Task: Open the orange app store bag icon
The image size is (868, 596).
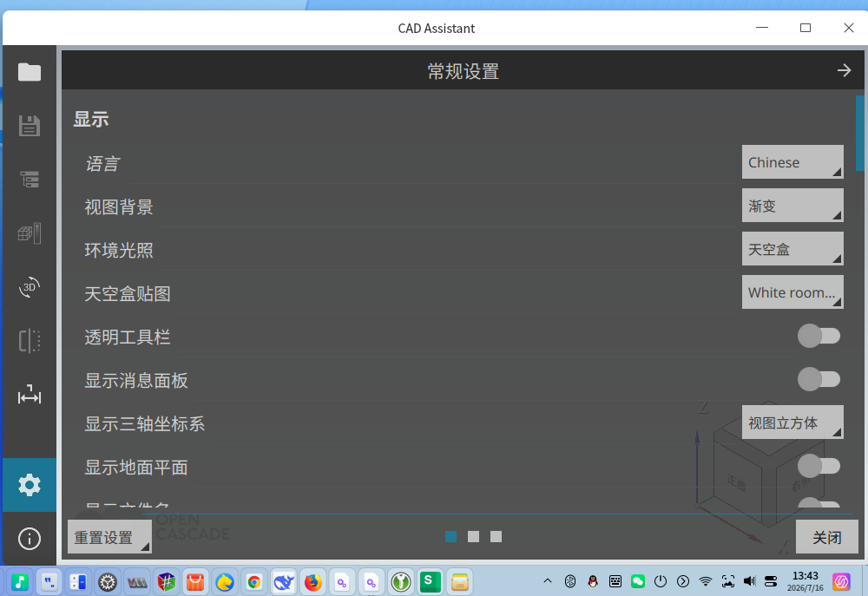Action: tap(195, 582)
